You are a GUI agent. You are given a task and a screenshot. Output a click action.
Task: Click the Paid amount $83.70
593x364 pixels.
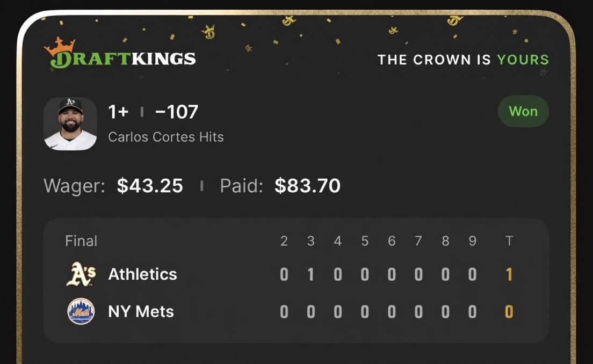[x=307, y=185]
